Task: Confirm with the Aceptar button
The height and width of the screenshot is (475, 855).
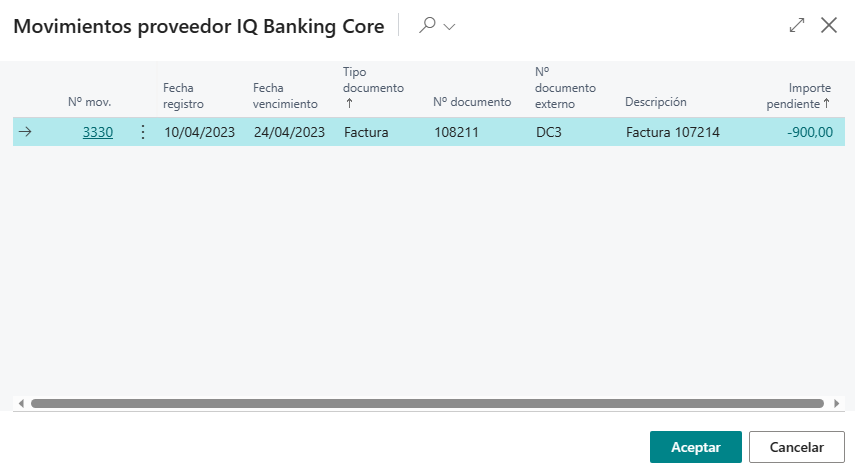Action: click(x=695, y=447)
